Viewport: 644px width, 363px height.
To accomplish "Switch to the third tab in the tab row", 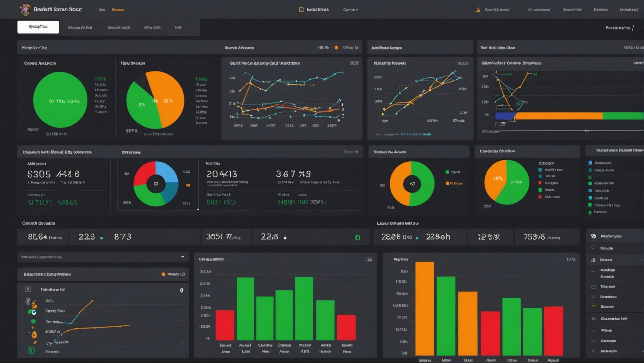I will coord(119,27).
